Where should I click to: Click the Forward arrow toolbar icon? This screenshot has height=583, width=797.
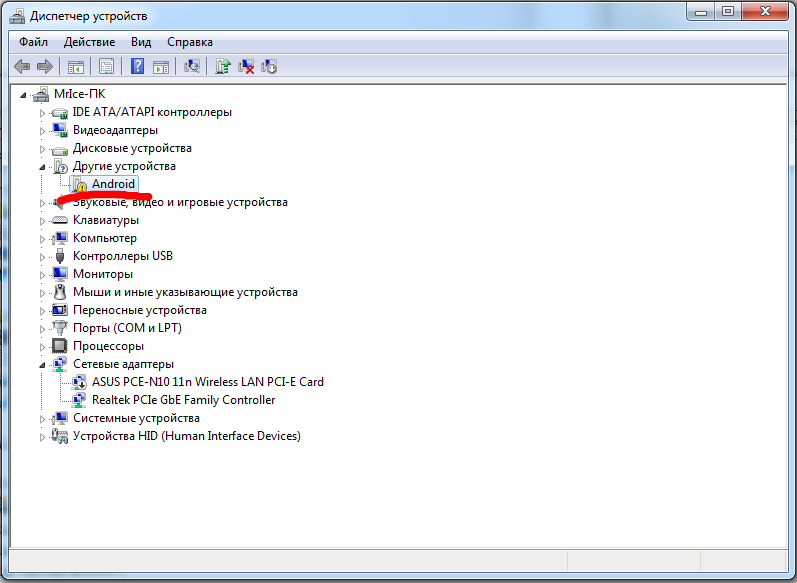(45, 66)
